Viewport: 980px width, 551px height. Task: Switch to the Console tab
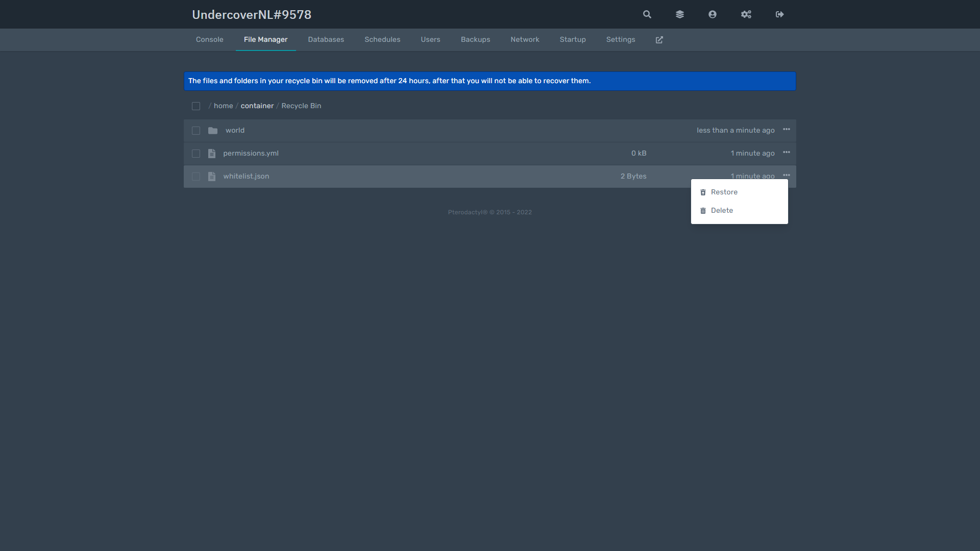pos(210,40)
